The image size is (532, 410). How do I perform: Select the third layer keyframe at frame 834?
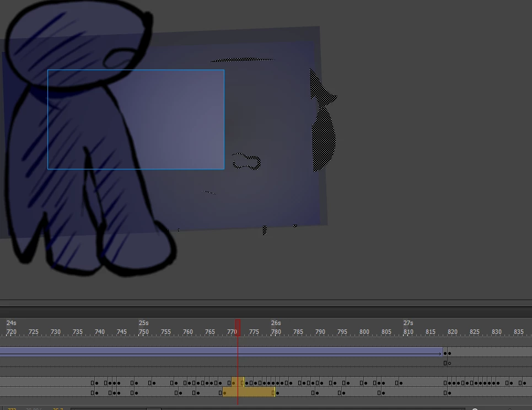[511, 383]
